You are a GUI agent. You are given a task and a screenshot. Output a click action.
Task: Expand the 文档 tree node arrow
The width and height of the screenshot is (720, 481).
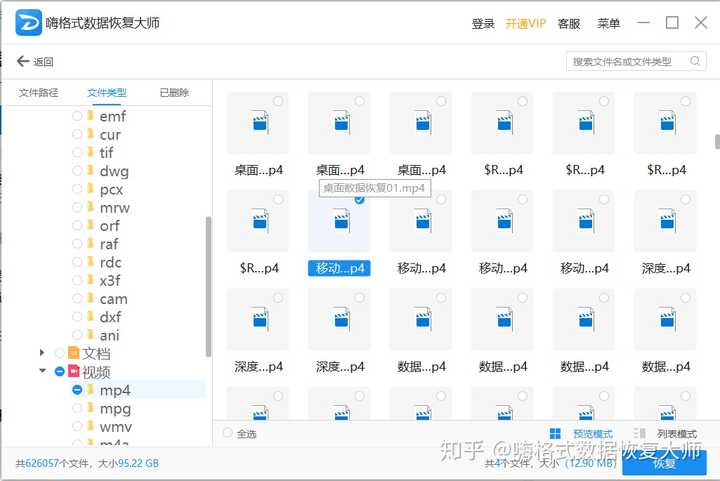point(42,352)
